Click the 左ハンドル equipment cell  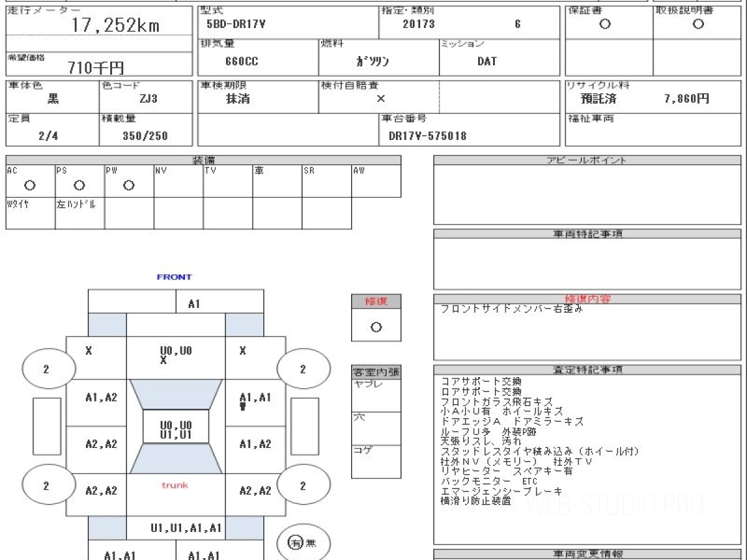click(x=80, y=213)
